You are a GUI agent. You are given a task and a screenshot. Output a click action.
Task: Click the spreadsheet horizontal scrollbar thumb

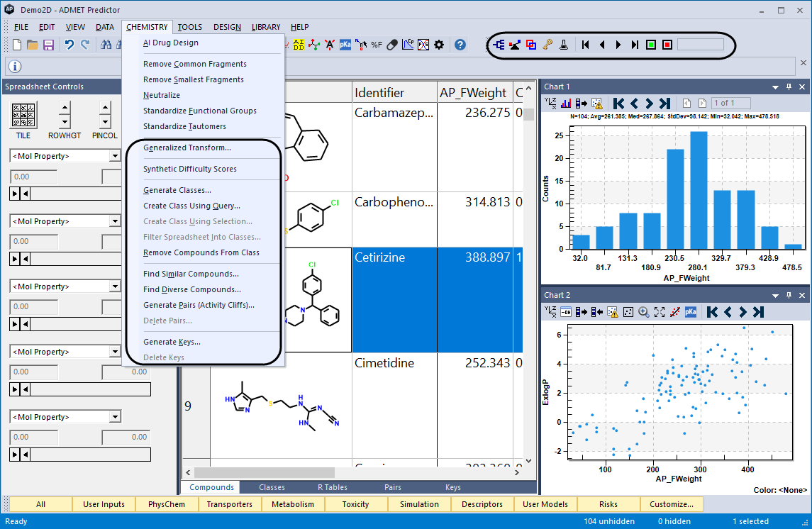264,472
